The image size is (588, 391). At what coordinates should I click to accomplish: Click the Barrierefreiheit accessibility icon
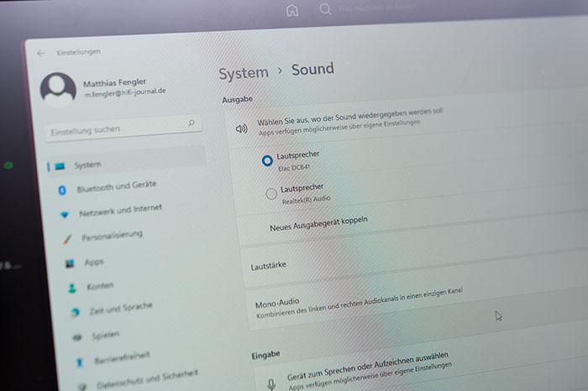coord(79,362)
